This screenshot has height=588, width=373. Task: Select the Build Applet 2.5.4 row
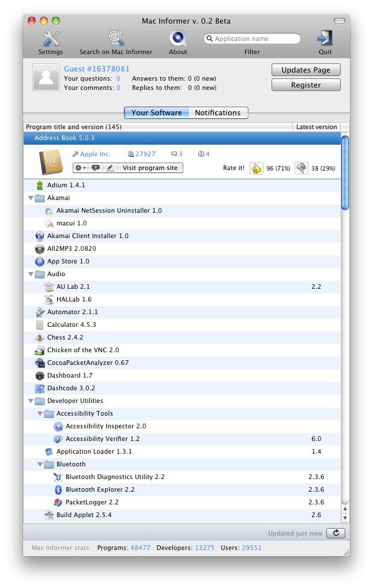(x=182, y=515)
